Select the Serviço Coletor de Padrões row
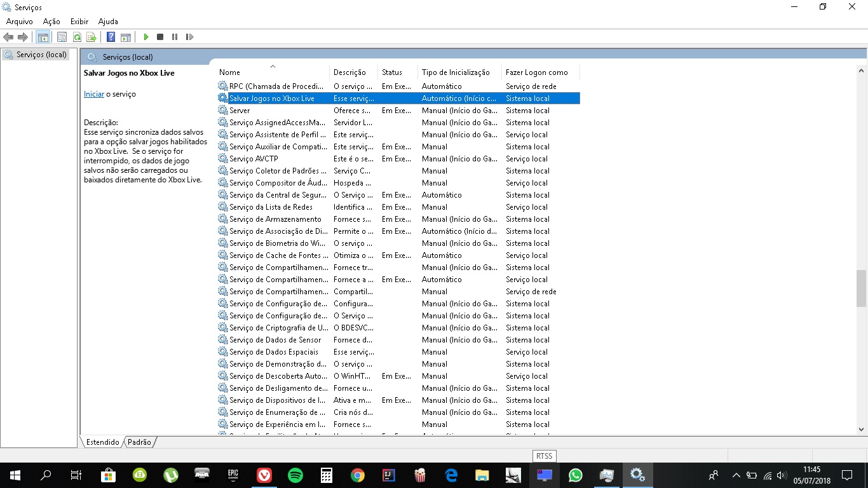The height and width of the screenshot is (488, 868). (x=398, y=171)
